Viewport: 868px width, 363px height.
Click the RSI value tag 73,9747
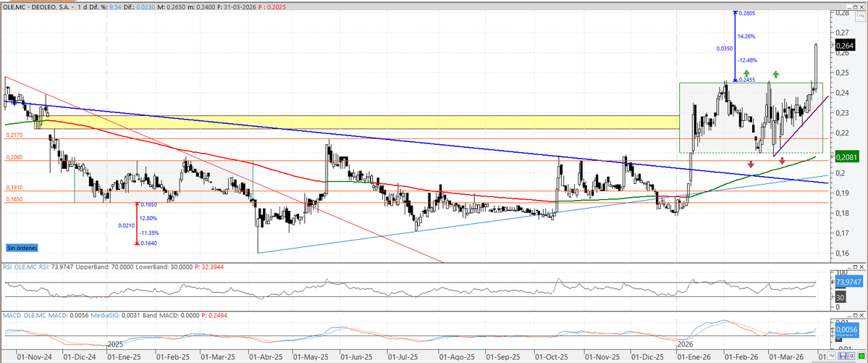tap(848, 282)
